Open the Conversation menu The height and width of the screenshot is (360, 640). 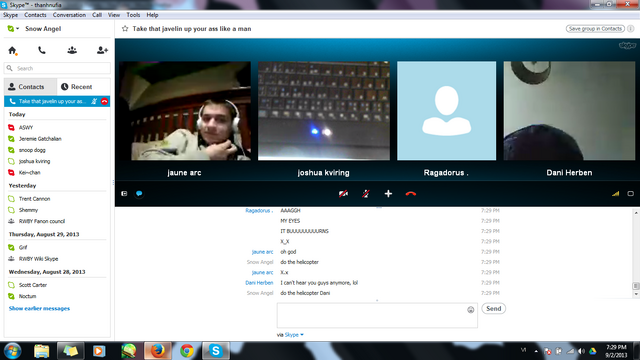point(69,15)
